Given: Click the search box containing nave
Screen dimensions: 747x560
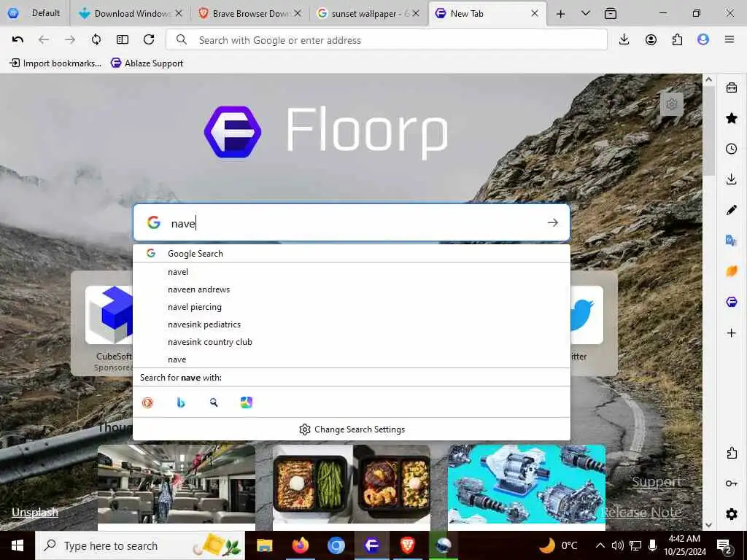Looking at the screenshot, I should tap(352, 222).
